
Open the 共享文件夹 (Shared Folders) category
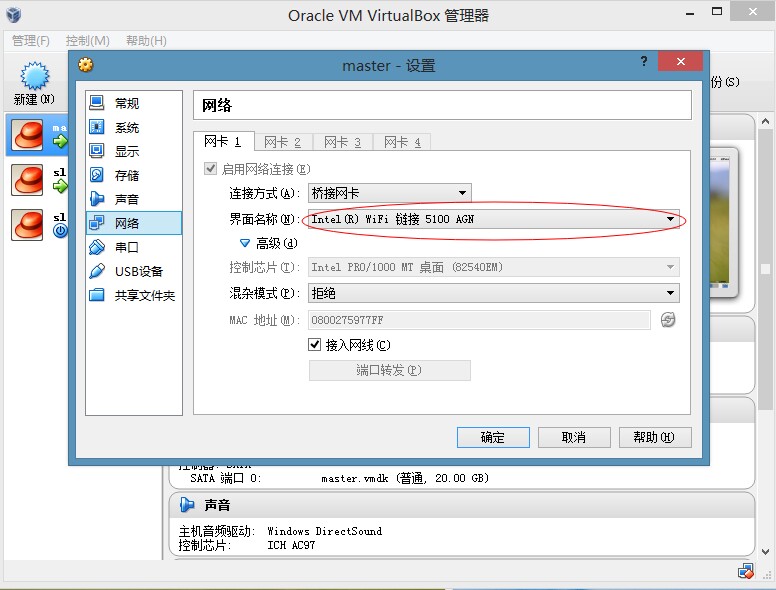[134, 295]
